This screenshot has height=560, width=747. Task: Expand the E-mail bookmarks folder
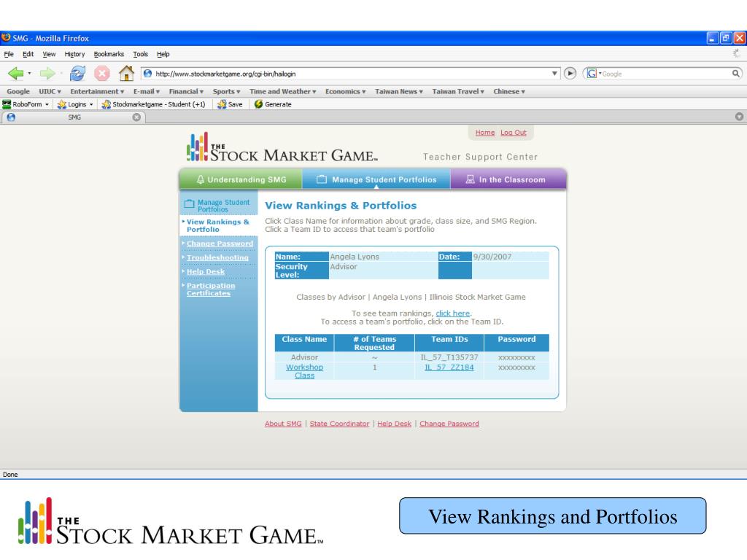(x=146, y=91)
